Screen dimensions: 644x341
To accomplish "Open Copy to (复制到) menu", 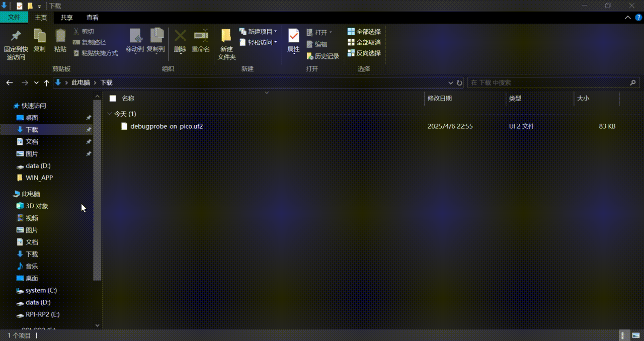I will tap(156, 41).
